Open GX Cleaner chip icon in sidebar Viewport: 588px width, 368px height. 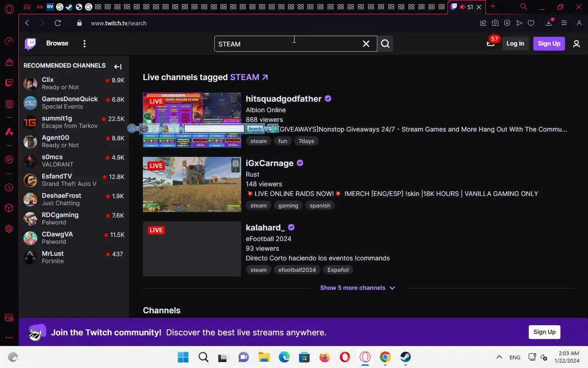coord(9,104)
